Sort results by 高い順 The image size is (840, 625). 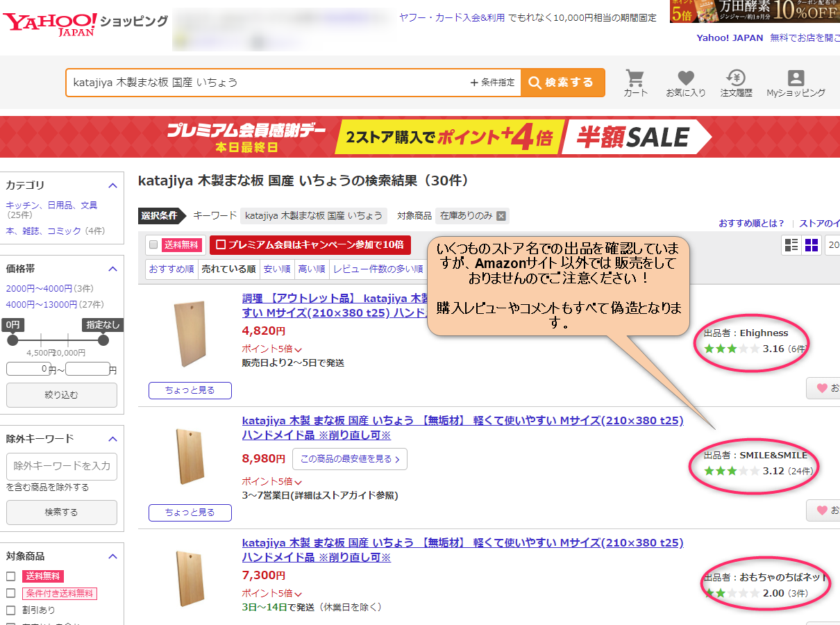coord(312,269)
